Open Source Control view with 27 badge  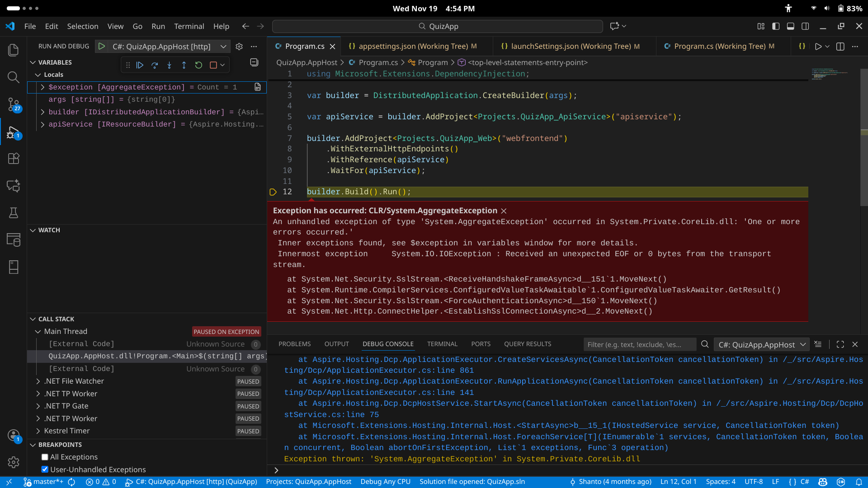click(x=14, y=104)
